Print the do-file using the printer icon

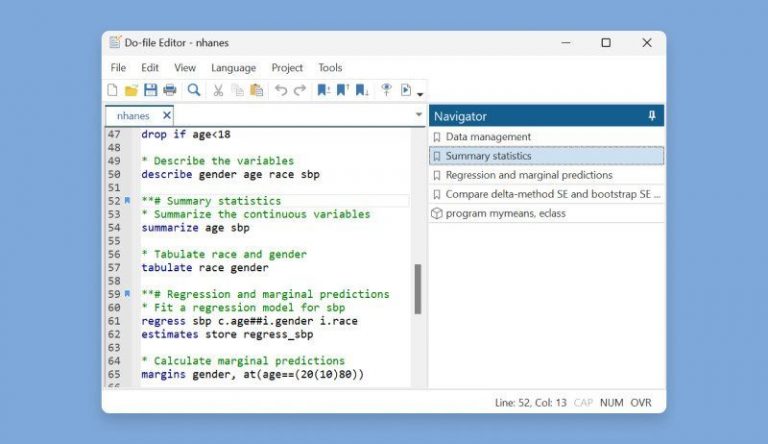[x=169, y=90]
